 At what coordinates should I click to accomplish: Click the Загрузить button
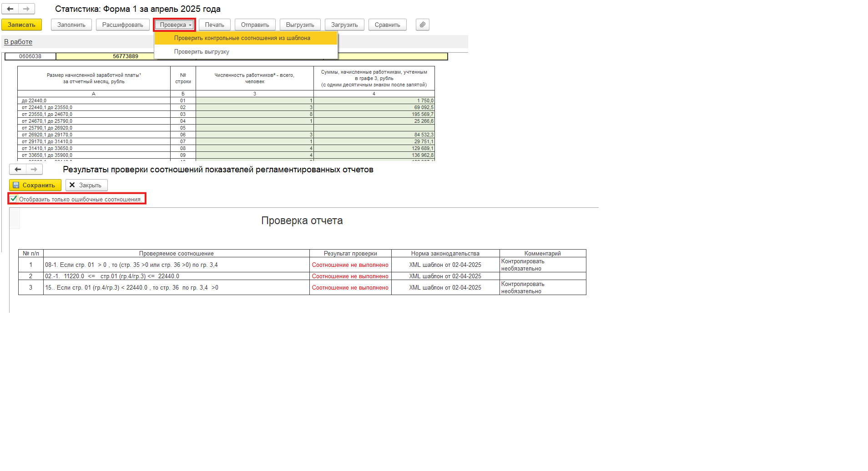(x=344, y=25)
